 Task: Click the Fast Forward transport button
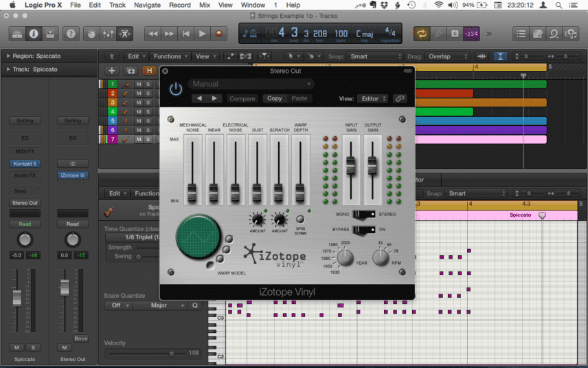coord(169,34)
